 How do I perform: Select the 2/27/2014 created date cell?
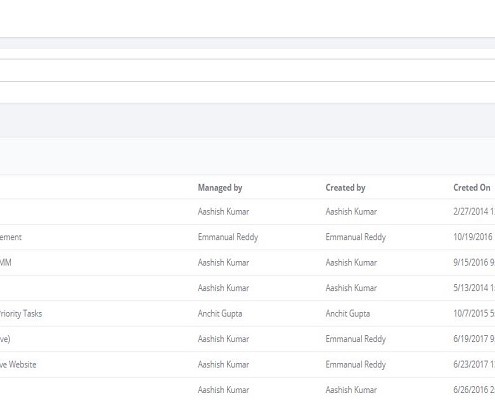click(x=474, y=212)
